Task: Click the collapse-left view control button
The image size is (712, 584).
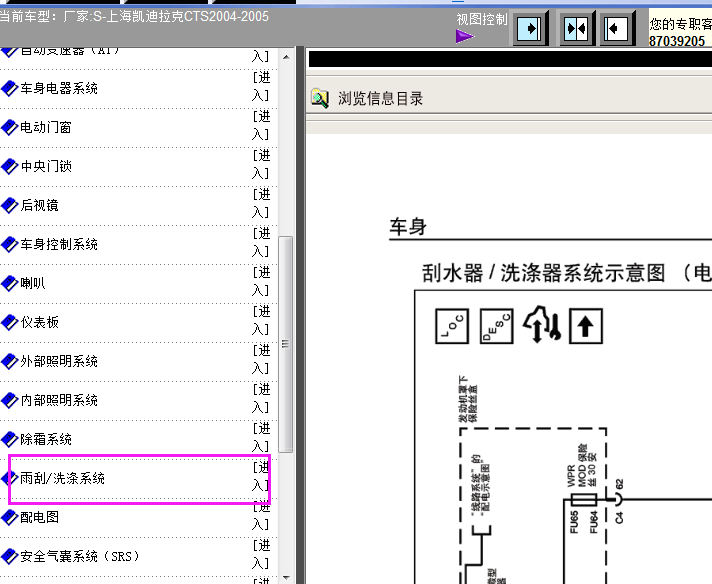Action: [x=616, y=29]
